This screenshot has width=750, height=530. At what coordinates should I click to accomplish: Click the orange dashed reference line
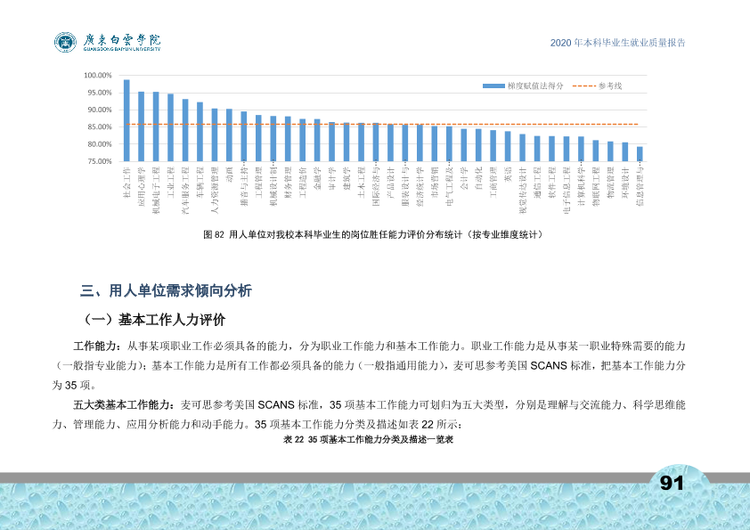pyautogui.click(x=383, y=124)
